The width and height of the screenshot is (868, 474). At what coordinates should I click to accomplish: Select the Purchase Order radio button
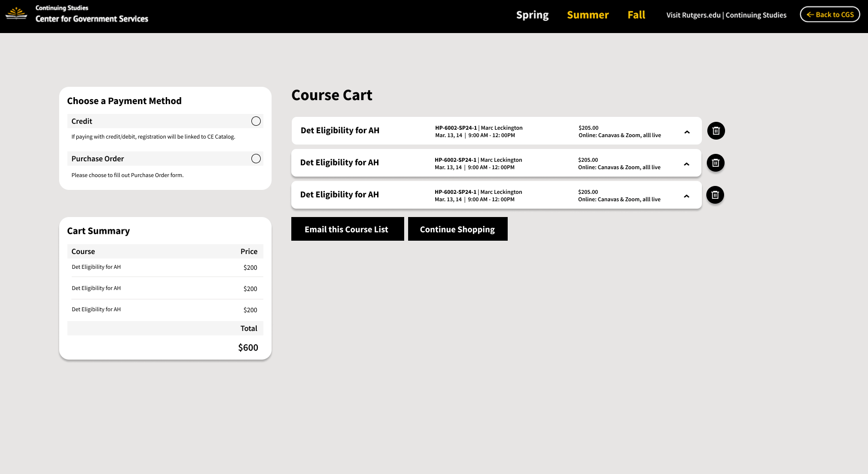pyautogui.click(x=256, y=158)
